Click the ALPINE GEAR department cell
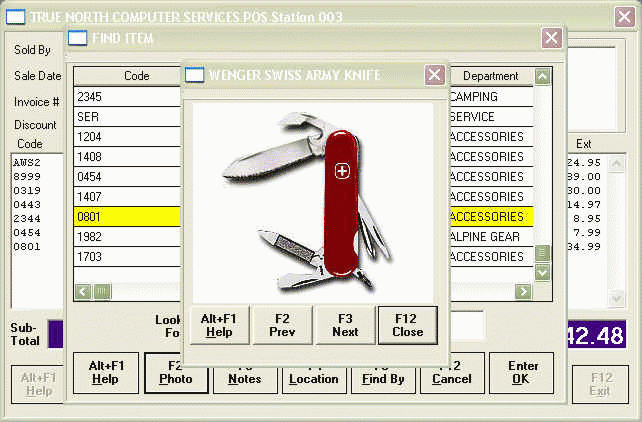The height and width of the screenshot is (422, 642). click(491, 237)
